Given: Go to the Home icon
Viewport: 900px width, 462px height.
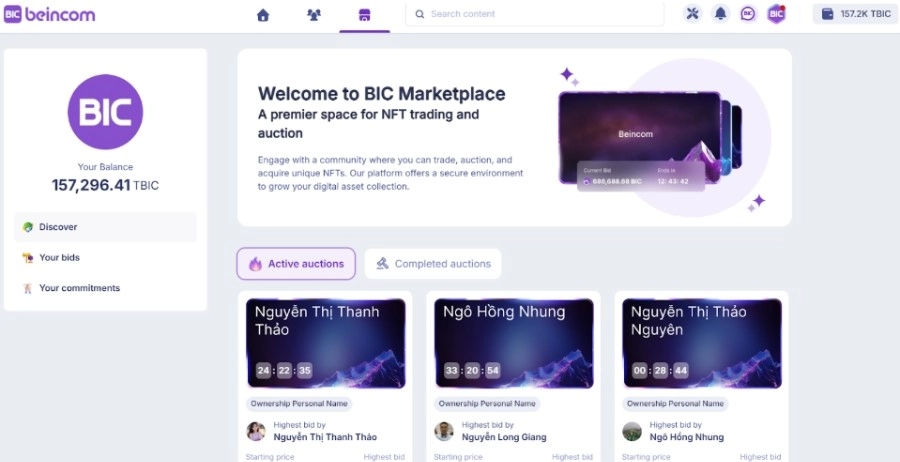Looking at the screenshot, I should [263, 15].
